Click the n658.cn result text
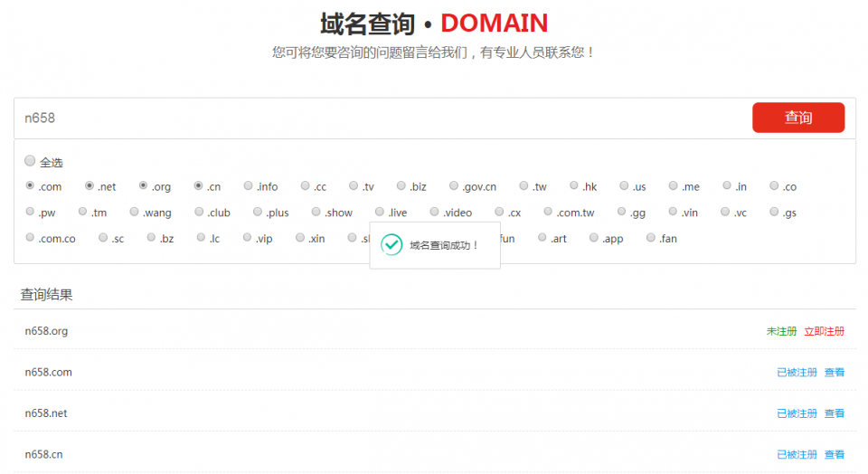This screenshot has height=474, width=868. click(43, 455)
